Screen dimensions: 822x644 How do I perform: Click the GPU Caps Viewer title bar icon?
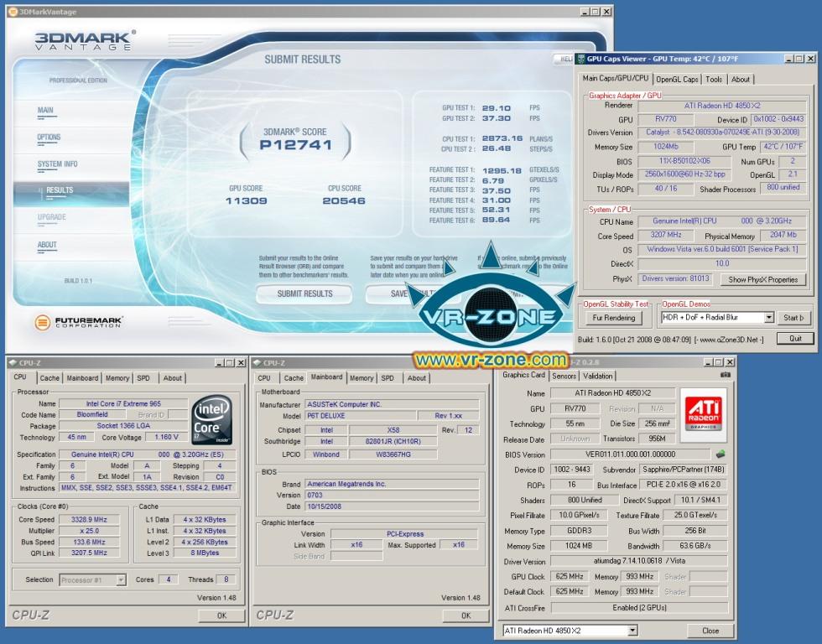tap(581, 59)
